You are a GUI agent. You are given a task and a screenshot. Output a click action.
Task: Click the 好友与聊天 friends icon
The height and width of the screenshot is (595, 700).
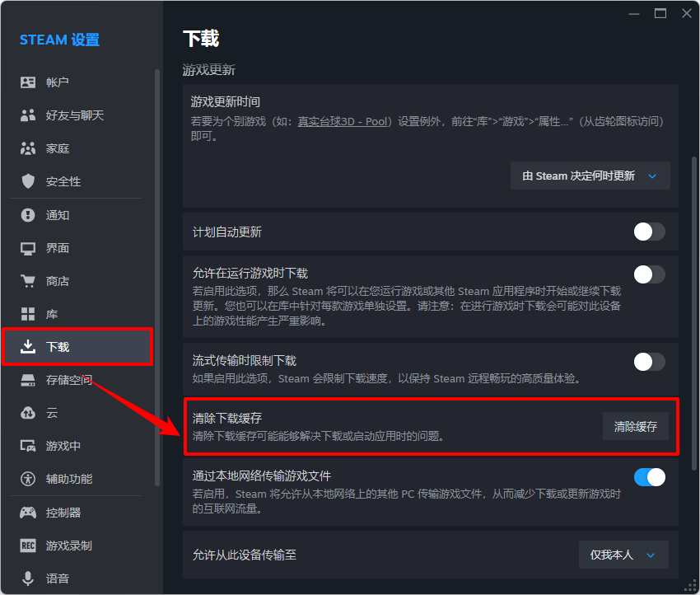(x=28, y=115)
